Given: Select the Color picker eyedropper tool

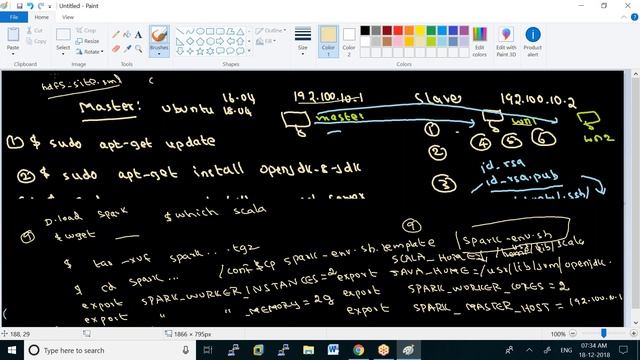Looking at the screenshot, I should coord(127,49).
